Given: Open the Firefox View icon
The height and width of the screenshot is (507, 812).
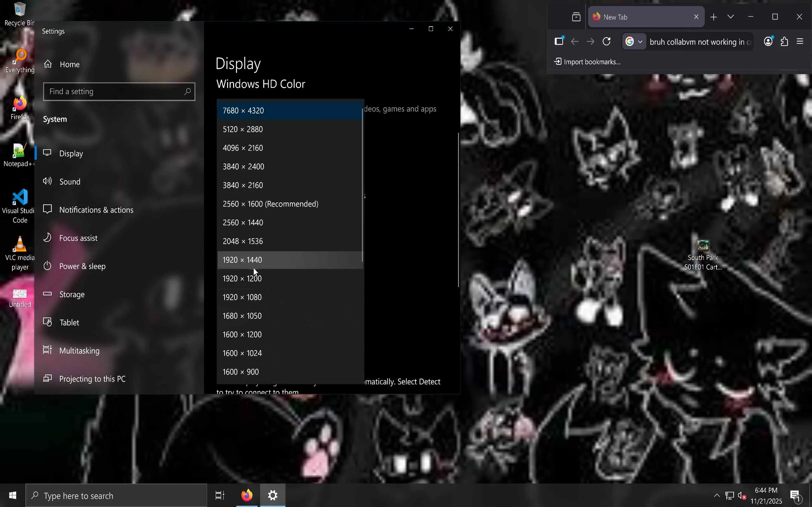Looking at the screenshot, I should point(576,17).
